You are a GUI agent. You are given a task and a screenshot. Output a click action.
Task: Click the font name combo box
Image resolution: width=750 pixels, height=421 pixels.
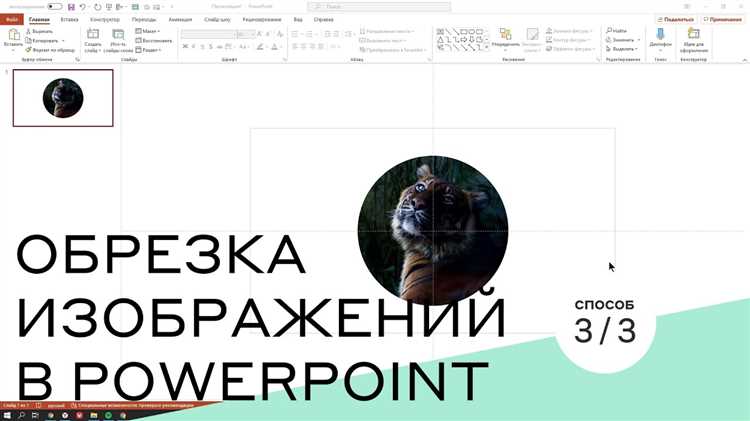pyautogui.click(x=209, y=34)
